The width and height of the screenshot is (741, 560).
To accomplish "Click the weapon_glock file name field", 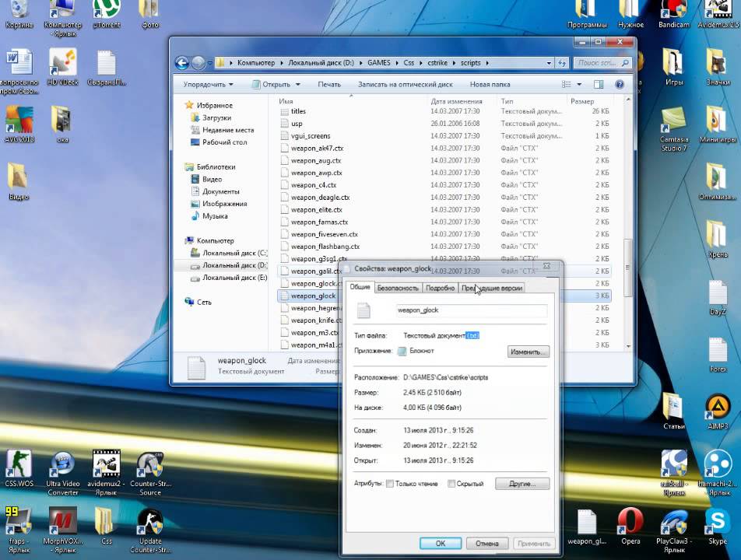I will pyautogui.click(x=472, y=310).
